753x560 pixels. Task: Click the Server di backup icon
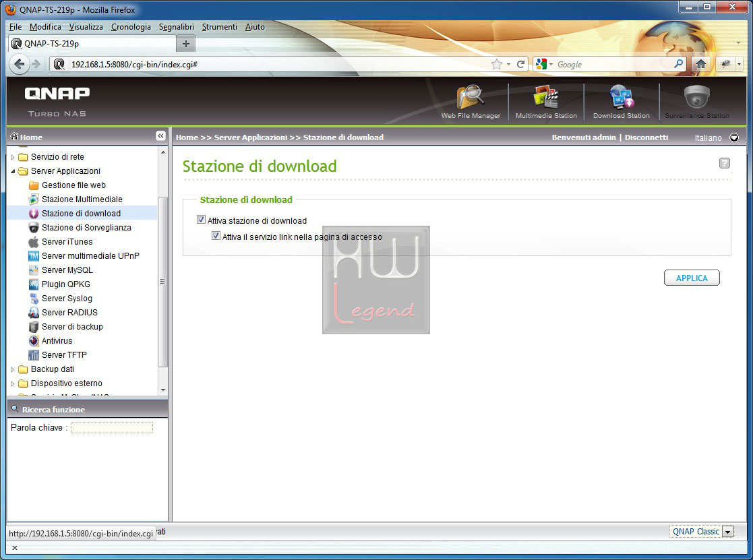[x=34, y=326]
